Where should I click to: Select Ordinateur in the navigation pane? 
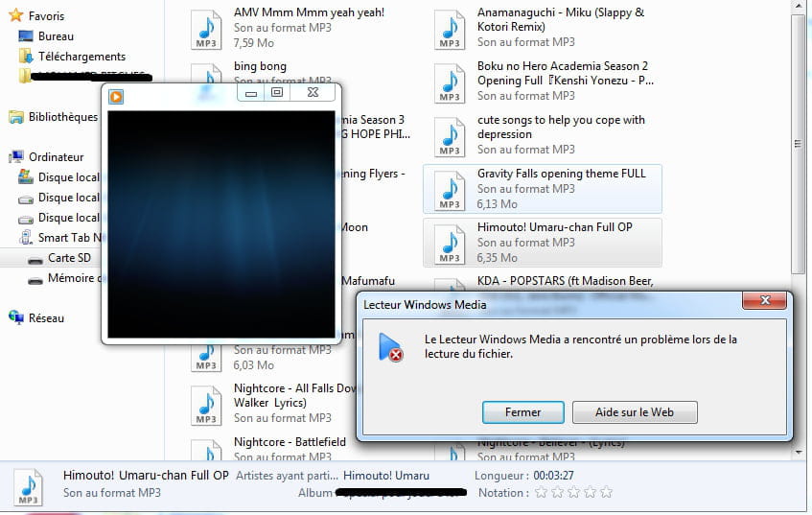click(x=56, y=157)
